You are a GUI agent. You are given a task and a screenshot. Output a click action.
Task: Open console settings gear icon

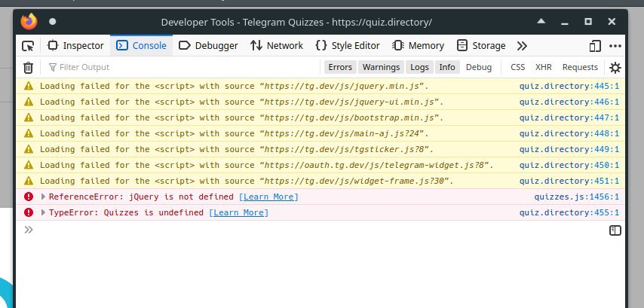(x=615, y=67)
